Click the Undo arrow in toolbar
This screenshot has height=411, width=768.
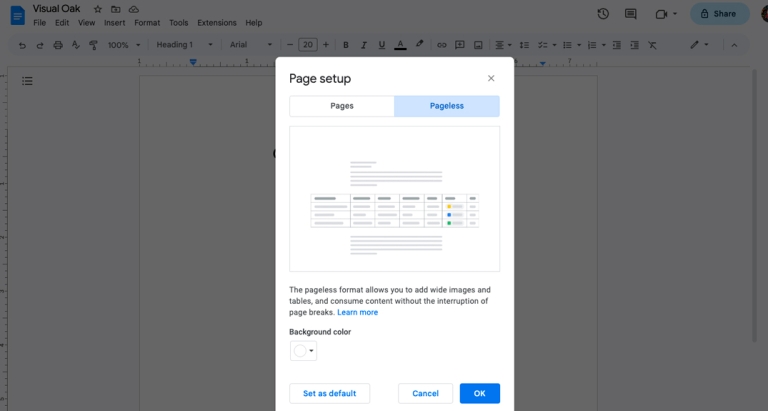tap(22, 45)
